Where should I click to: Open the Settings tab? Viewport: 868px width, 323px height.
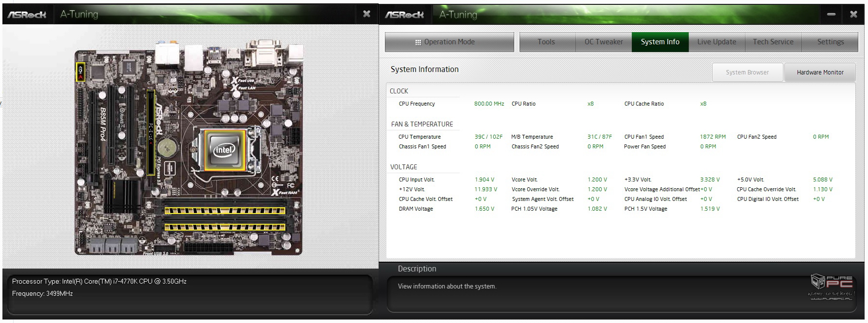pos(830,42)
